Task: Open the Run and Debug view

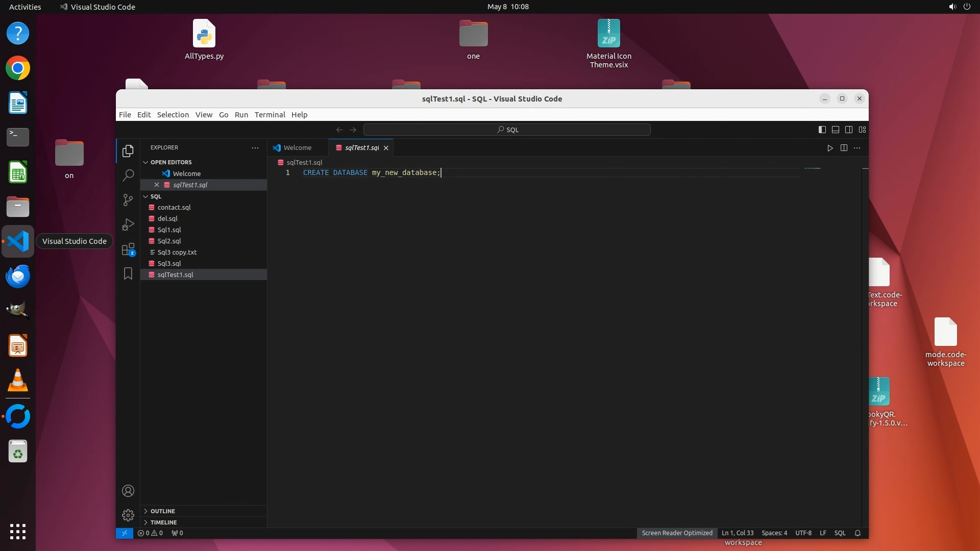Action: click(128, 224)
